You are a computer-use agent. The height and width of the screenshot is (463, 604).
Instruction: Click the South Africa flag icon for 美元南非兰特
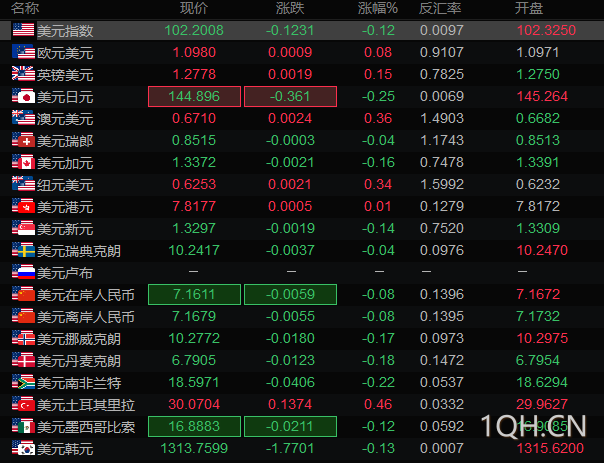23,381
